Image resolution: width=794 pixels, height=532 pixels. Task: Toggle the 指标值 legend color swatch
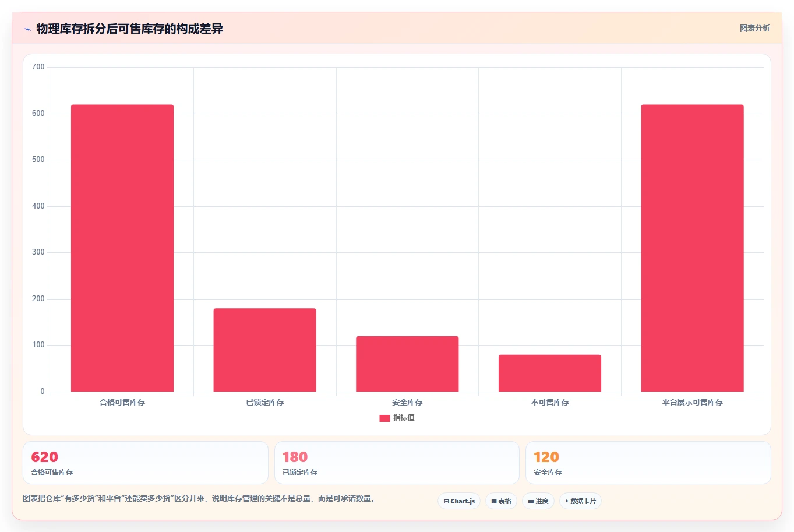[x=384, y=418]
